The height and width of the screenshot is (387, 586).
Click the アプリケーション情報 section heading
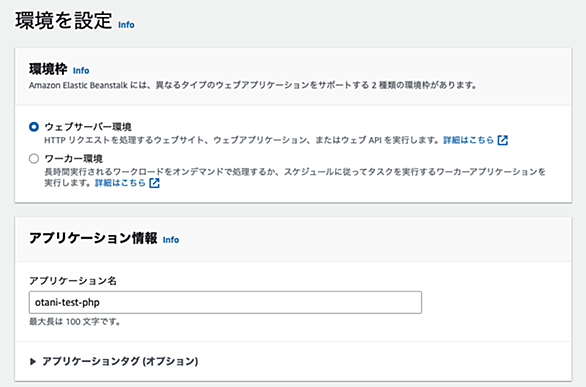pos(93,238)
